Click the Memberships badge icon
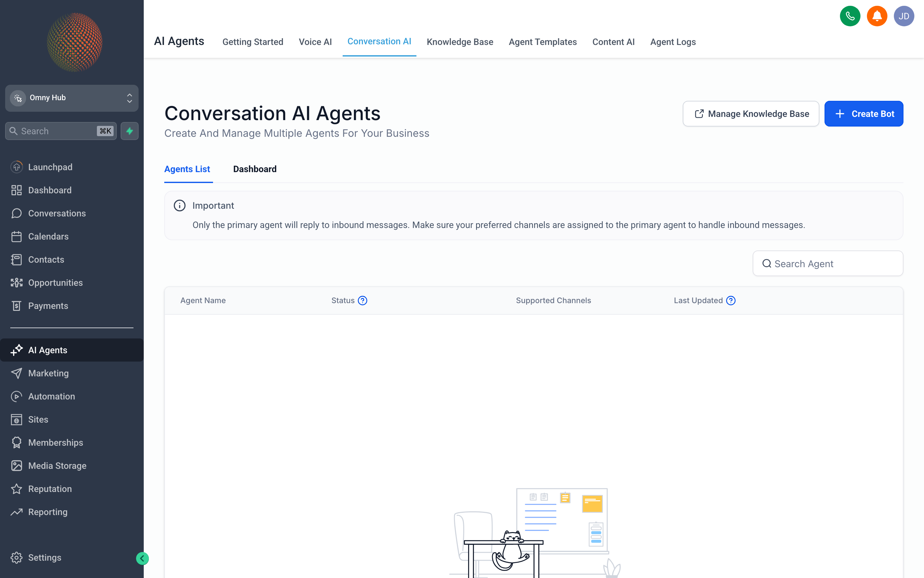This screenshot has height=578, width=924. point(16,443)
